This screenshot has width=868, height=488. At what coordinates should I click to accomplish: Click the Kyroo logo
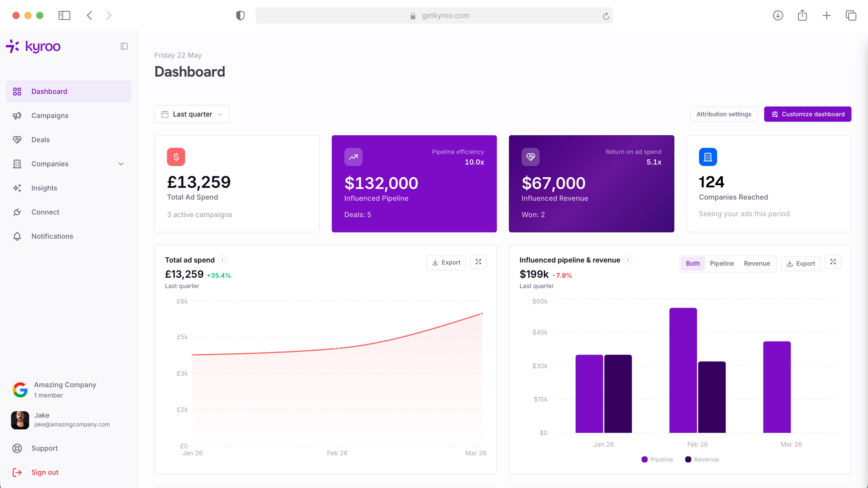33,46
